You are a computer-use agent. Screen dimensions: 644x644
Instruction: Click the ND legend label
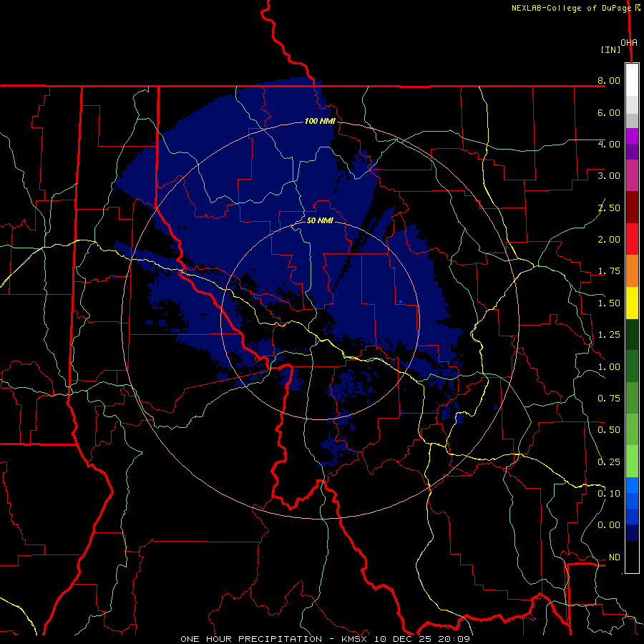pyautogui.click(x=614, y=557)
